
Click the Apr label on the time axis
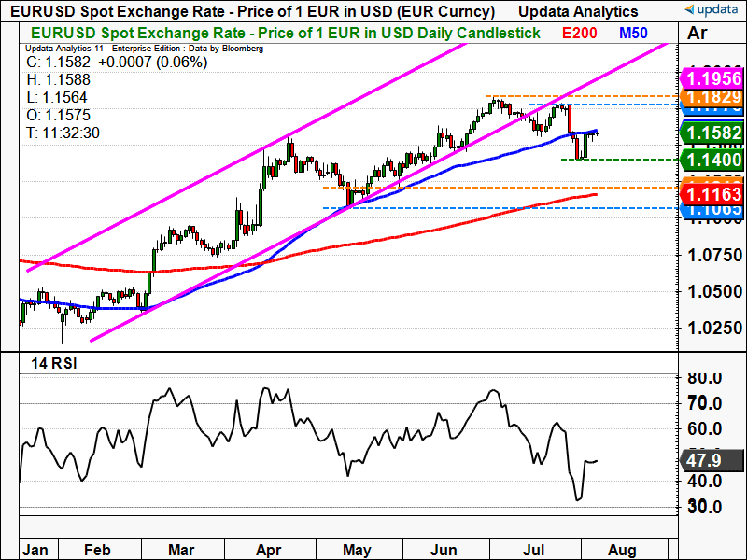269,550
